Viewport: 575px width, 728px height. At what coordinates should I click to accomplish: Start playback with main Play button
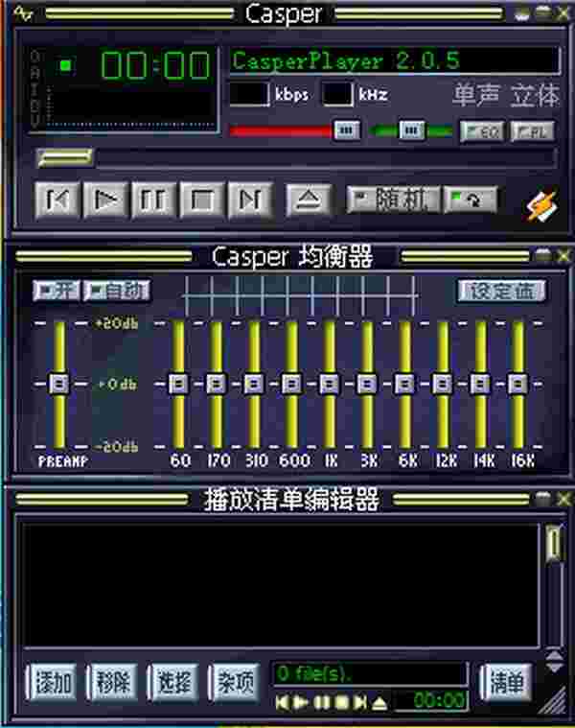(x=105, y=200)
